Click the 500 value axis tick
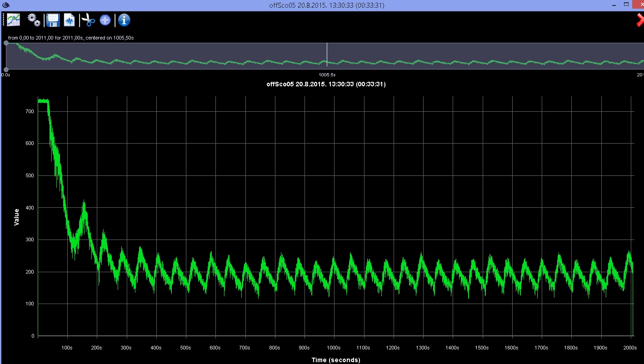644x364 pixels. (30, 175)
